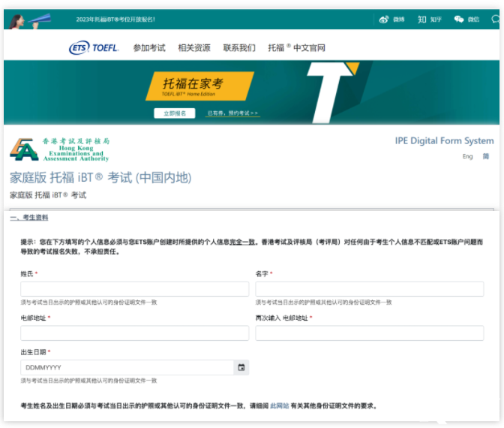504x428 pixels.
Task: Switch language to 简 simplified Chinese
Action: click(486, 156)
